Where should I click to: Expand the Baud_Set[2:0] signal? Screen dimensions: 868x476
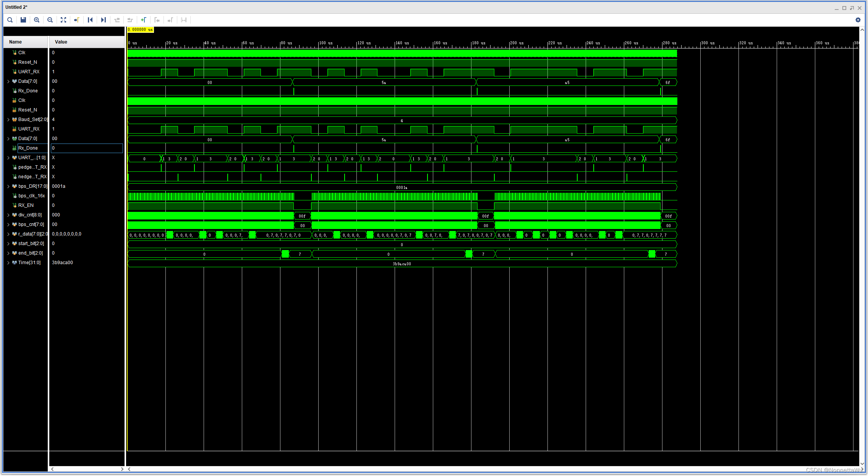click(8, 119)
